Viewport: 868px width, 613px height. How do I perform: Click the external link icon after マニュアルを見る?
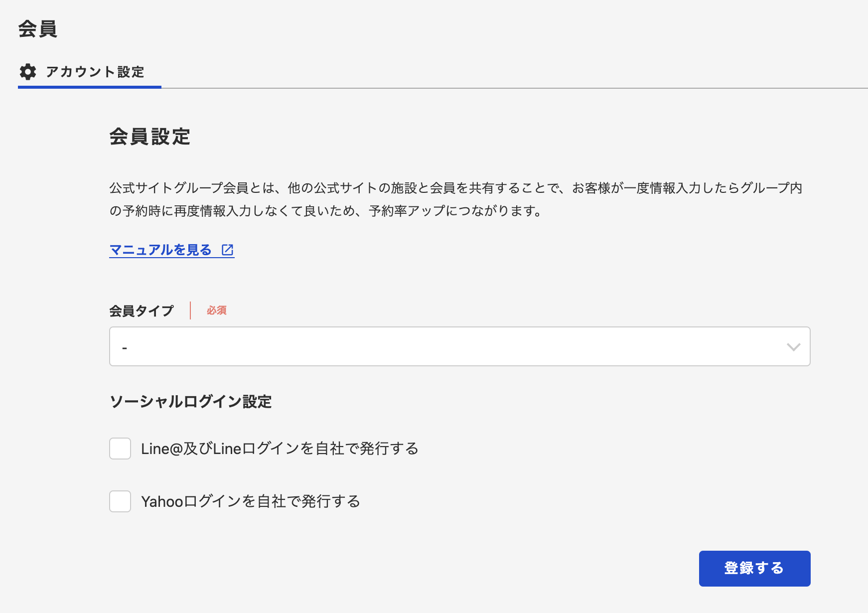pos(228,250)
